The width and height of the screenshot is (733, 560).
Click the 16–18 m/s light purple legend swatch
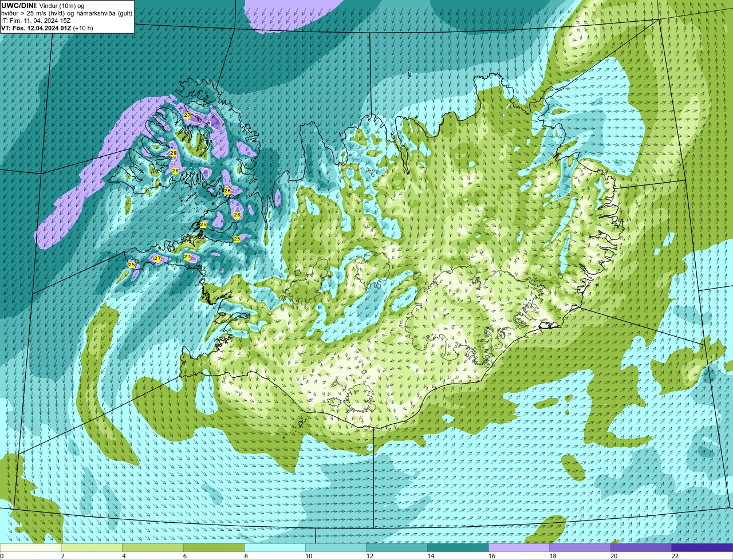pyautogui.click(x=519, y=547)
